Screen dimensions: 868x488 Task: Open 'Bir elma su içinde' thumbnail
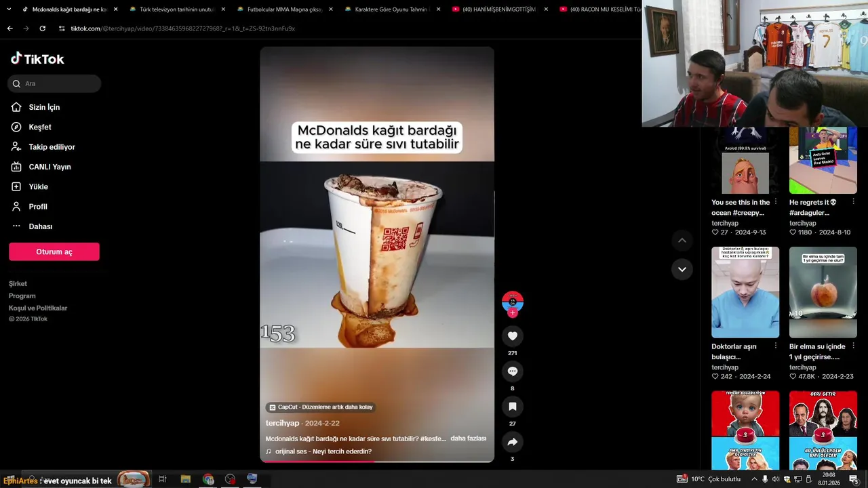tap(823, 292)
